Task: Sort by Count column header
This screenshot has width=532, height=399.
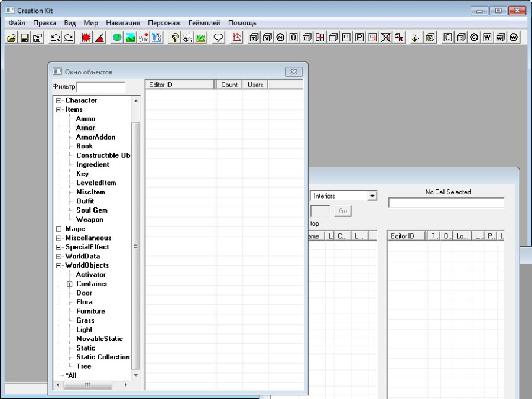Action: pos(229,85)
